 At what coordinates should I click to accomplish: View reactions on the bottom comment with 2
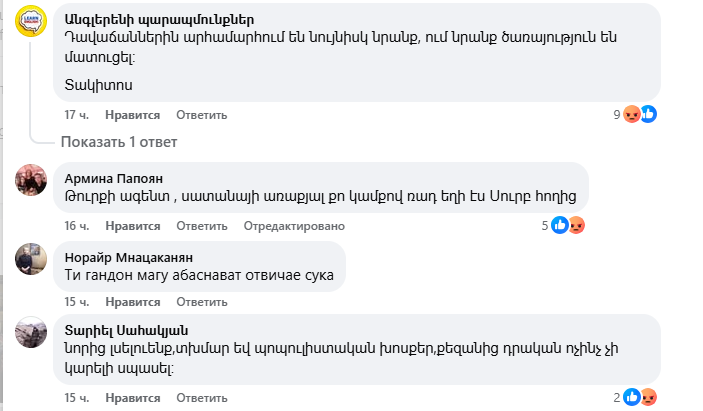[640, 397]
